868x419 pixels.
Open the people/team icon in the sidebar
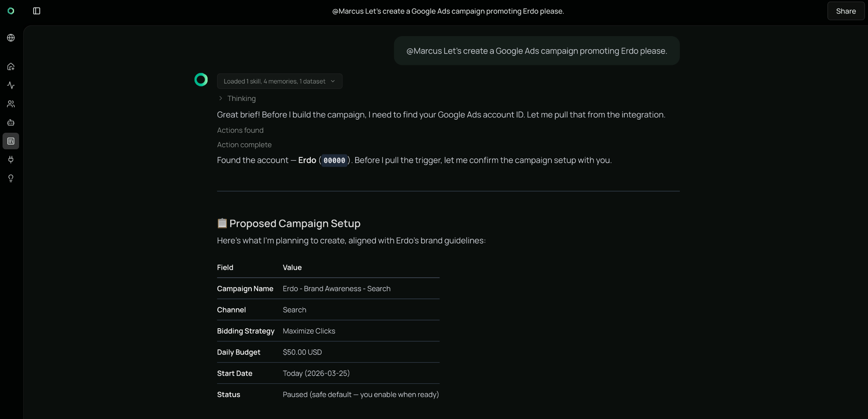click(11, 104)
